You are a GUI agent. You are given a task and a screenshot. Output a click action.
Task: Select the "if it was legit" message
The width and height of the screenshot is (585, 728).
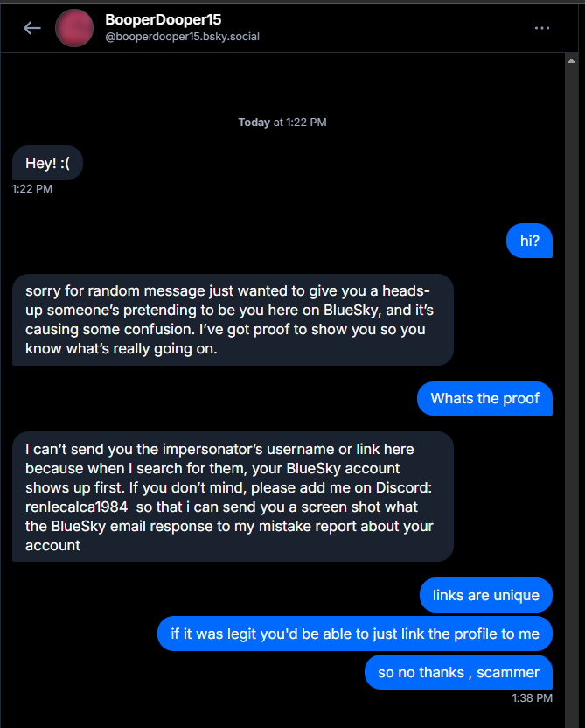click(x=355, y=633)
